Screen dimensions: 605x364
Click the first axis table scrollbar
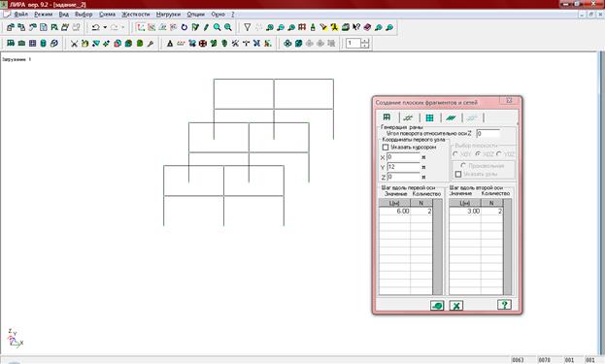tap(437, 247)
